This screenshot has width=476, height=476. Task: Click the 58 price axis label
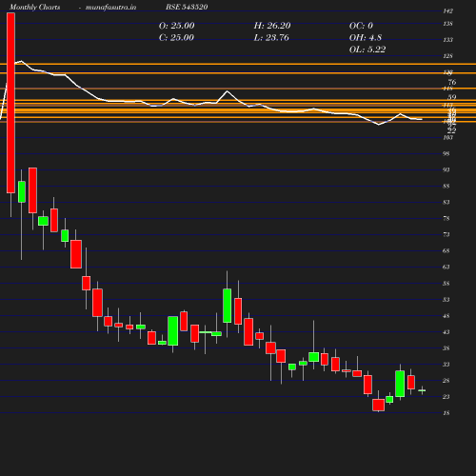click(x=446, y=284)
